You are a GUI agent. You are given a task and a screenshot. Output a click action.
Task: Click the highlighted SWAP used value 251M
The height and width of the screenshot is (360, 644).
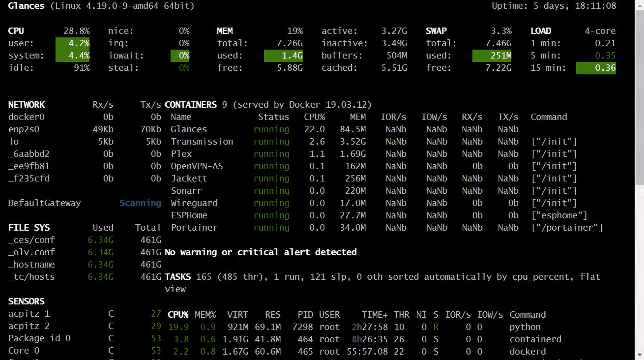492,56
